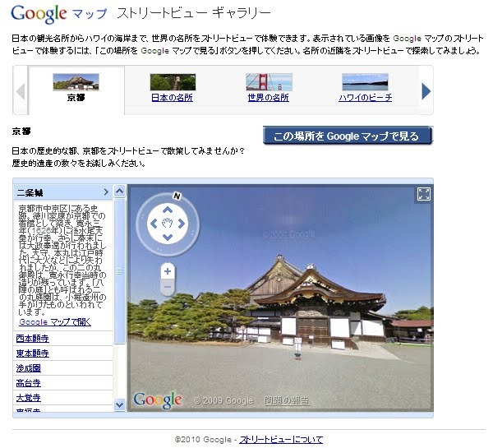The height and width of the screenshot is (448, 493).
Task: Click the 京都 section heading
Action: (x=21, y=132)
